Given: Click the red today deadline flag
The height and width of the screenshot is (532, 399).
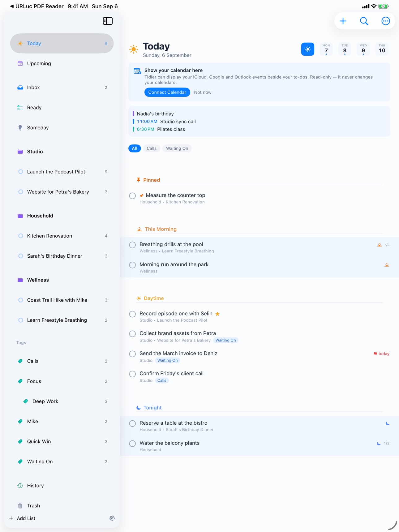Looking at the screenshot, I should (381, 354).
